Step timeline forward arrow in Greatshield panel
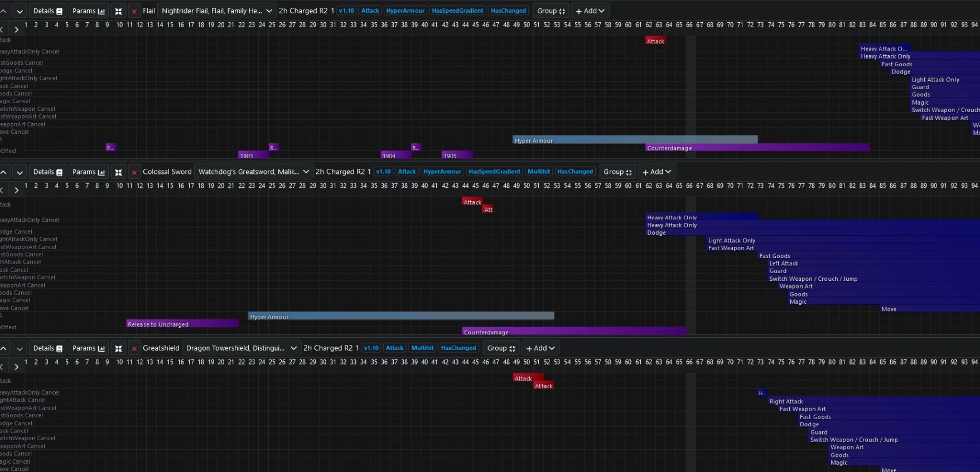This screenshot has width=980, height=472. coord(16,367)
